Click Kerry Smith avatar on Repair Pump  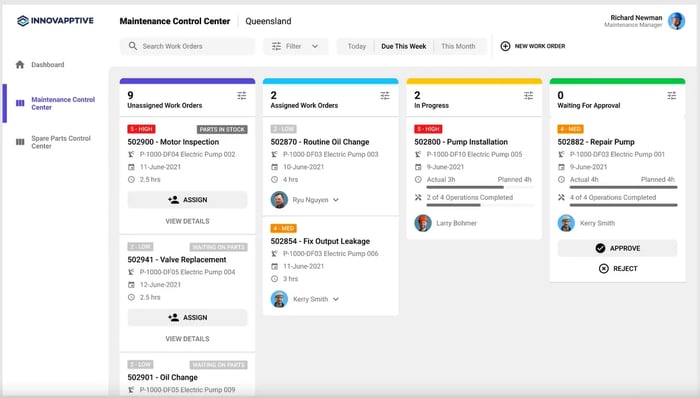tap(566, 223)
